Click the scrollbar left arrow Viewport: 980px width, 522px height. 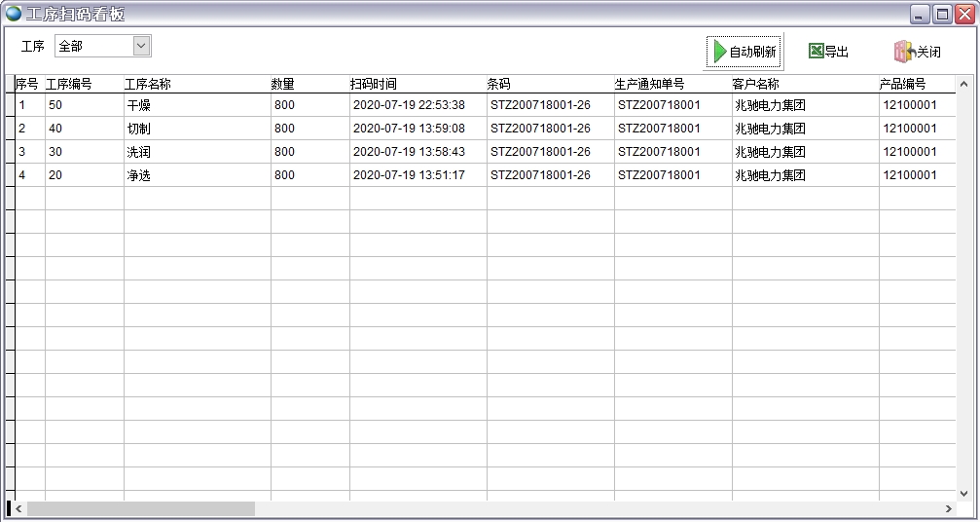pos(19,508)
